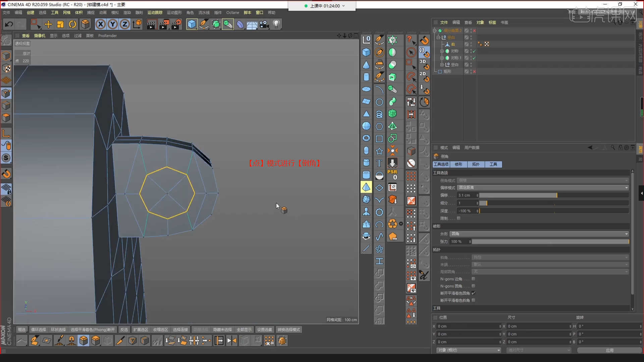The width and height of the screenshot is (644, 362).
Task: Toggle green checkmark of 对称.1 object
Action: 474,58
